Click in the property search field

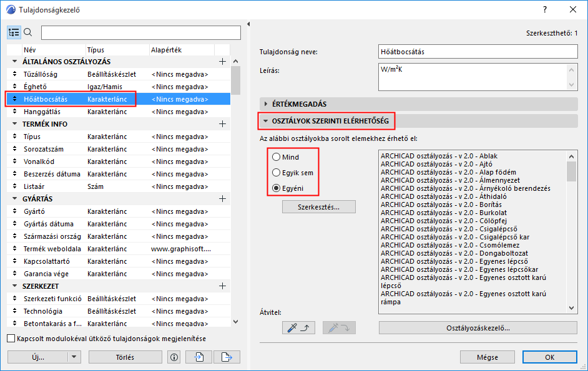(x=141, y=32)
